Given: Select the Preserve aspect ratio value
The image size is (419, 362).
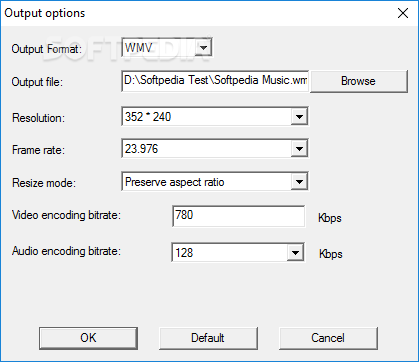Looking at the screenshot, I should [x=175, y=182].
